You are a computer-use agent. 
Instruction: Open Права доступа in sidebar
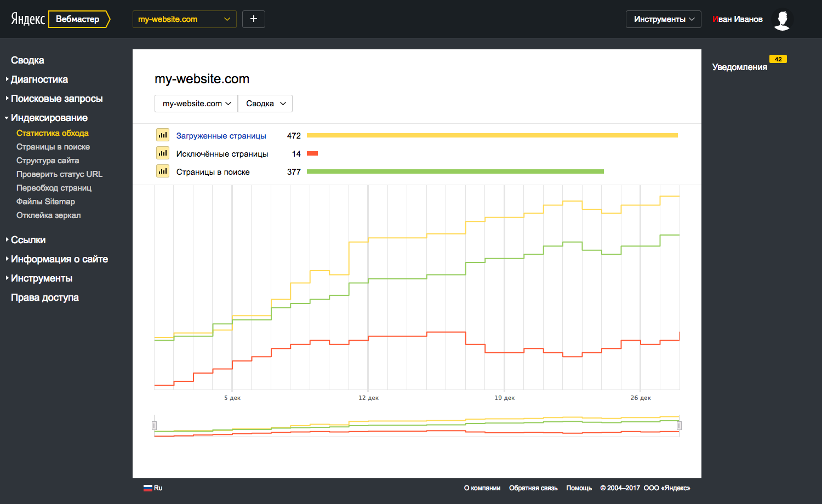(45, 297)
